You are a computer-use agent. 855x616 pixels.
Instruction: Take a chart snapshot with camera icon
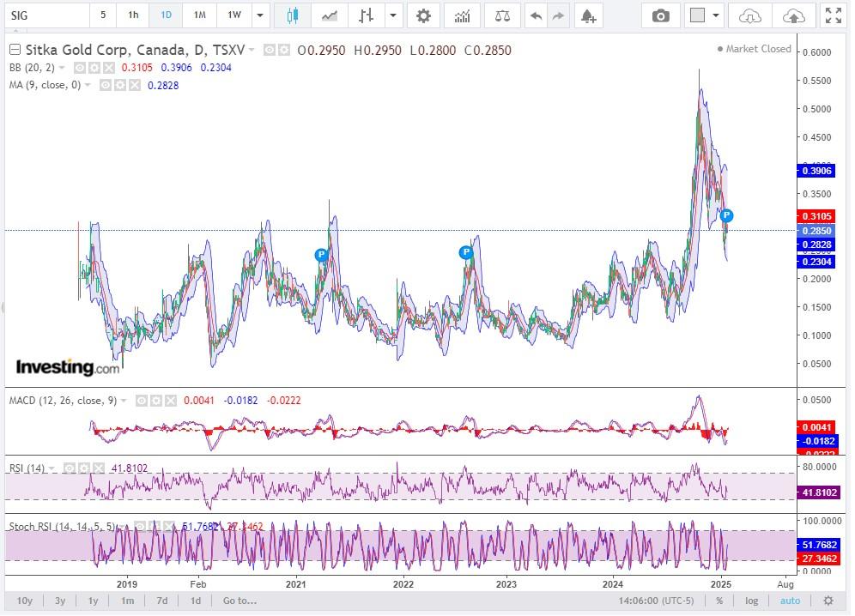[660, 15]
